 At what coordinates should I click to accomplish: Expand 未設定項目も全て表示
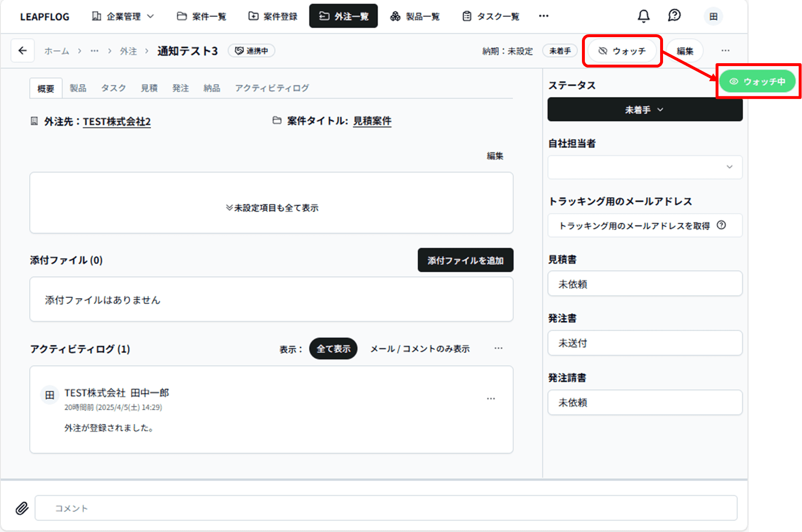(x=272, y=208)
